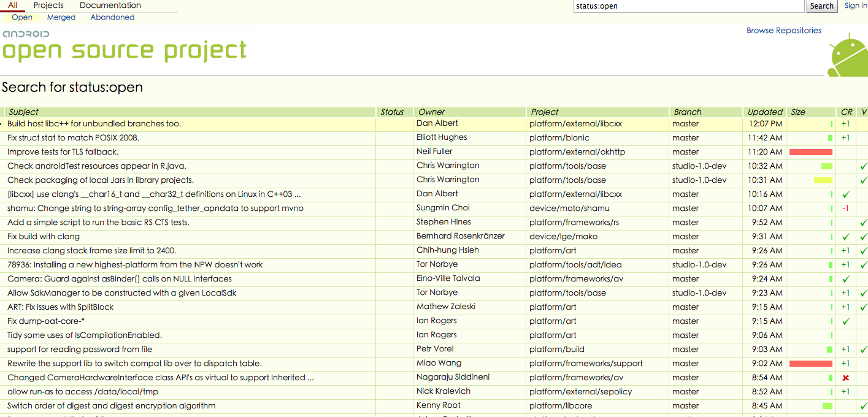Viewport: 868px width, 417px height.
Task: Open change 'Build host libc++ for unbundled branches too.'
Action: [x=94, y=124]
